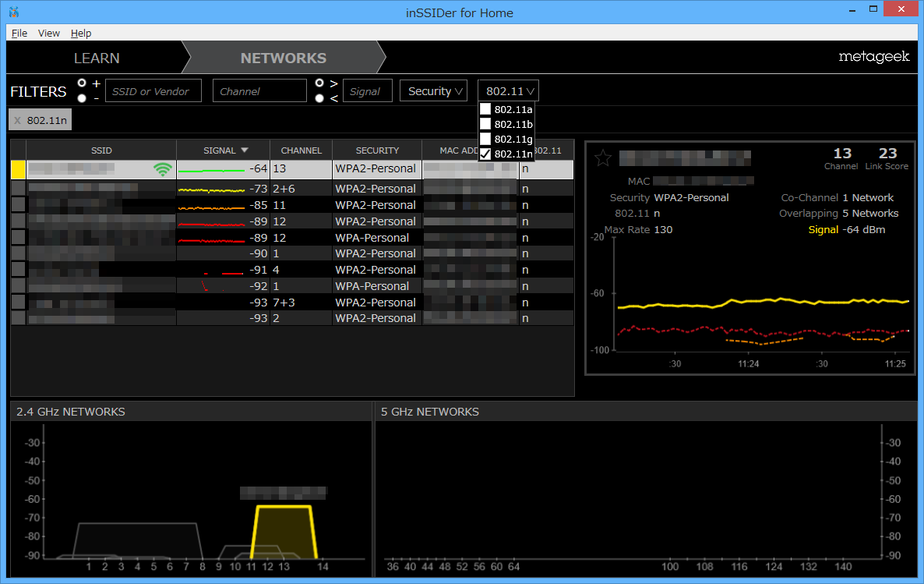The width and height of the screenshot is (924, 584).
Task: Check the 802.11a checkbox
Action: tap(485, 109)
